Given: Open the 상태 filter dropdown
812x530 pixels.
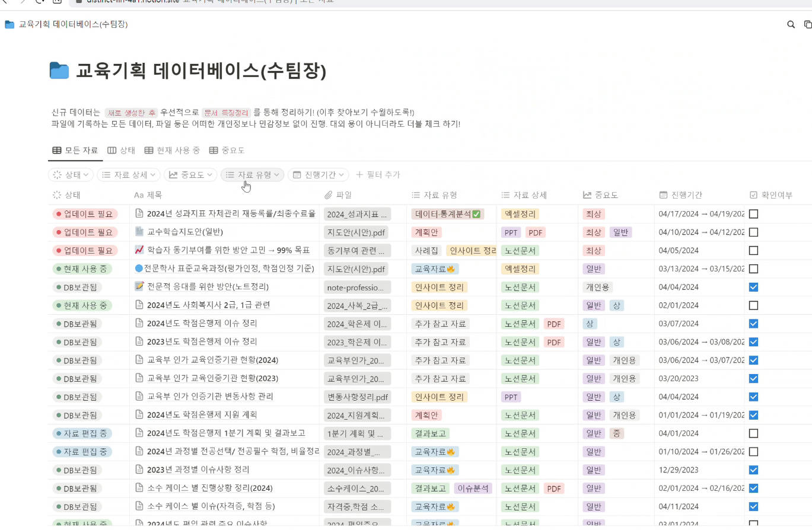Looking at the screenshot, I should 71,175.
